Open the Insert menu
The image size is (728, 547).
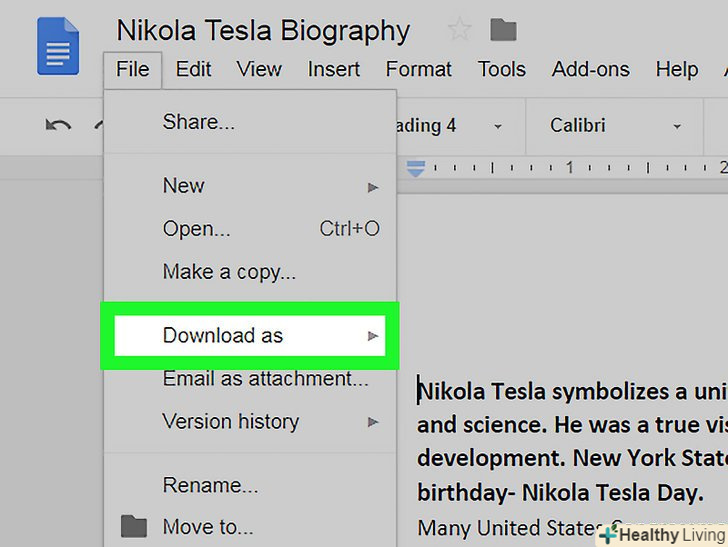[x=334, y=70]
